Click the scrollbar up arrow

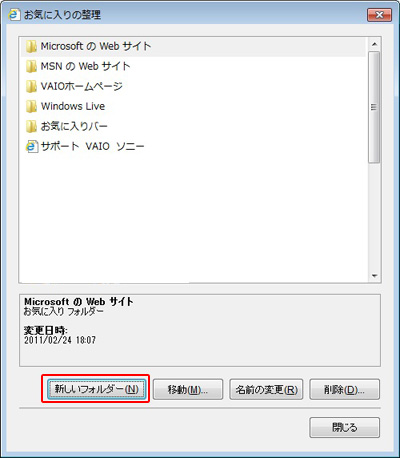[x=374, y=44]
